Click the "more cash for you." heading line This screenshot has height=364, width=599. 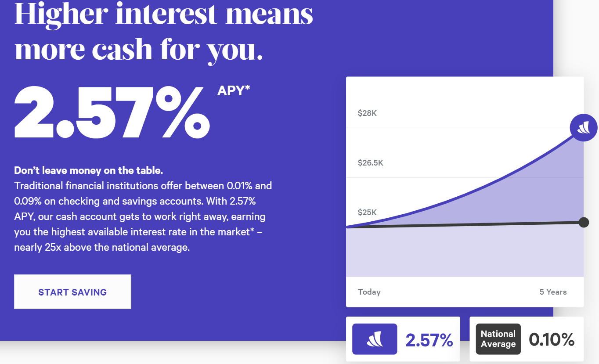point(139,49)
